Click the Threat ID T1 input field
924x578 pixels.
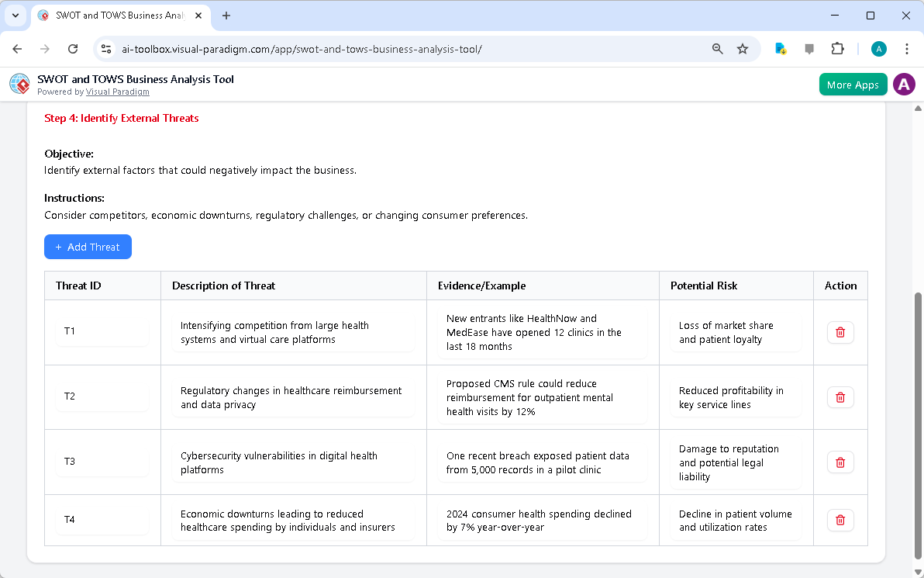102,332
